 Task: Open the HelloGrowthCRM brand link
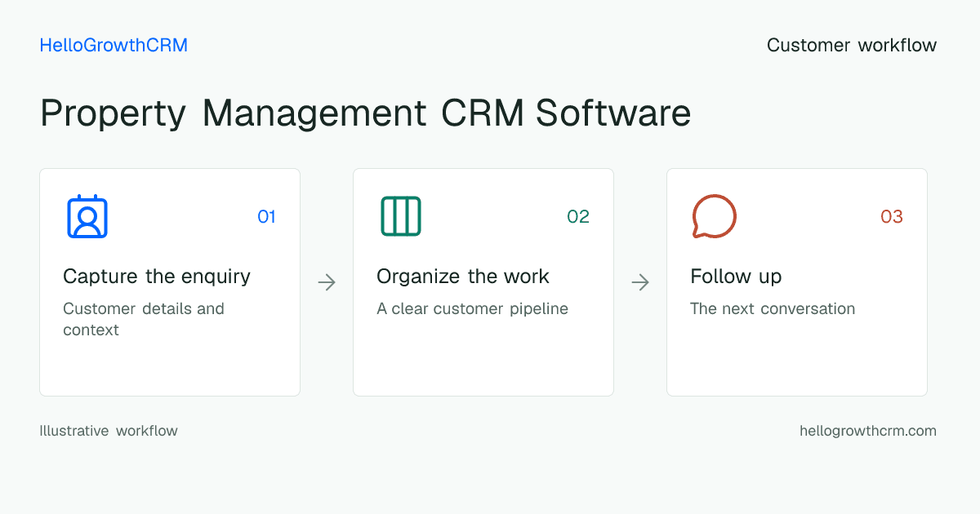(x=114, y=46)
